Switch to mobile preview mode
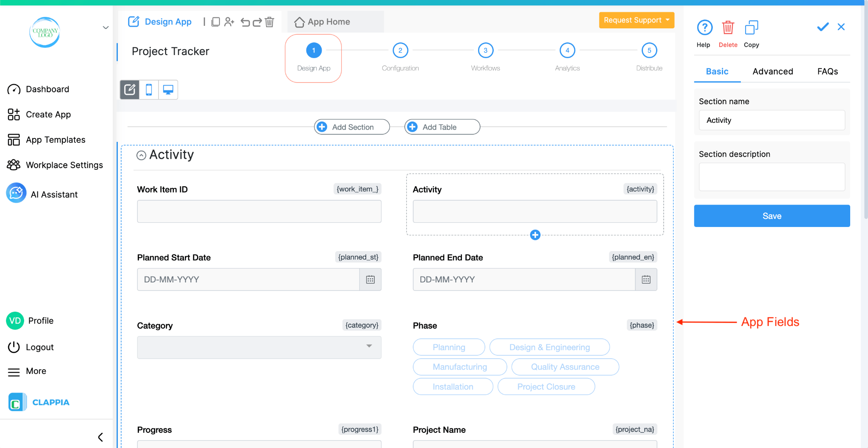The width and height of the screenshot is (868, 448). (149, 90)
